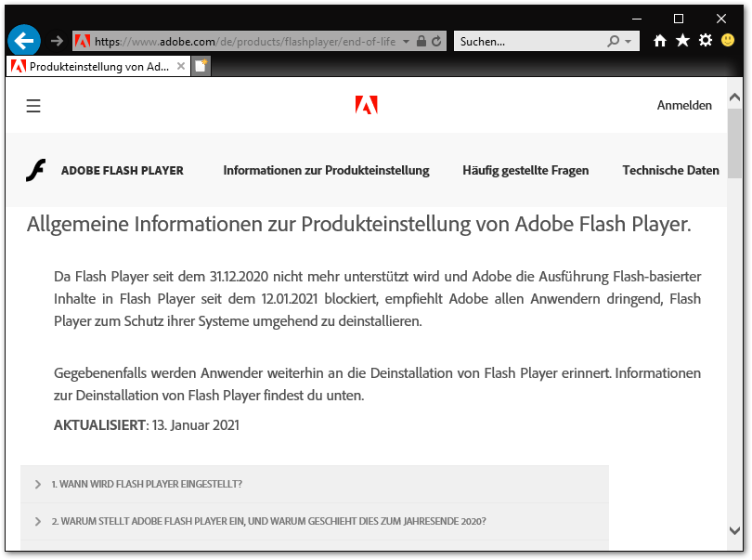Click the forward navigation arrow

point(58,41)
